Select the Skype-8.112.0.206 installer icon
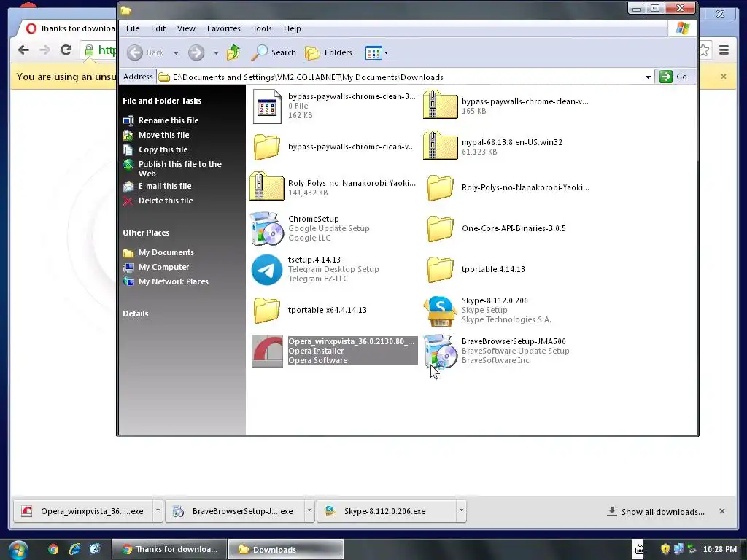This screenshot has width=747, height=560. [x=440, y=311]
